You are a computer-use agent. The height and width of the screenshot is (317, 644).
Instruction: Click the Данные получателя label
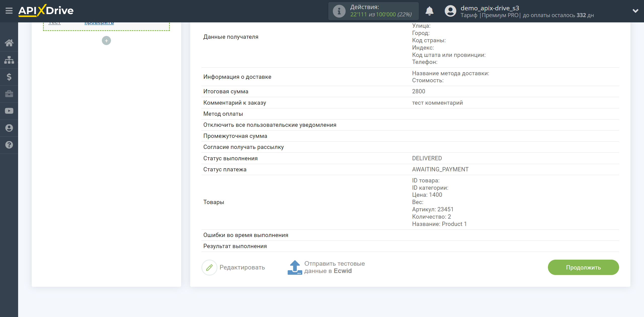[x=231, y=37]
